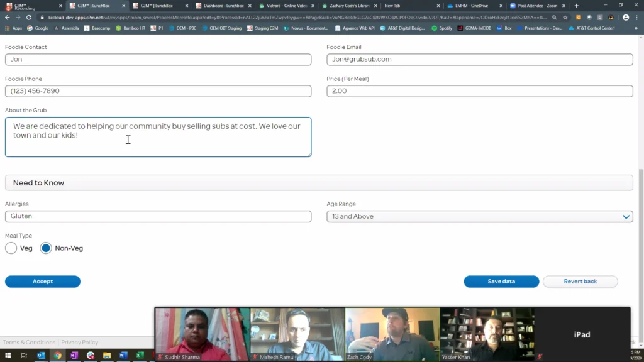Screen dimensions: 644x362
Task: Open the Terms & Conditions link
Action: pos(29,343)
